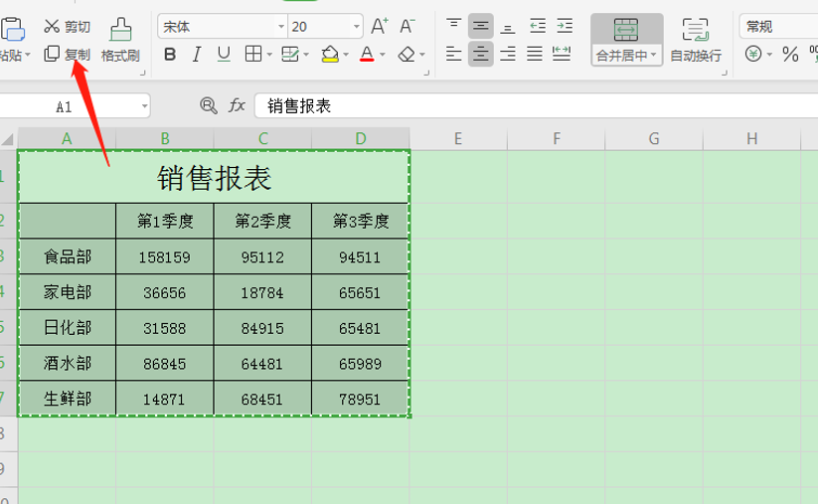Toggle vertical middle alignment
Image resolution: width=818 pixels, height=504 pixels.
pyautogui.click(x=480, y=26)
